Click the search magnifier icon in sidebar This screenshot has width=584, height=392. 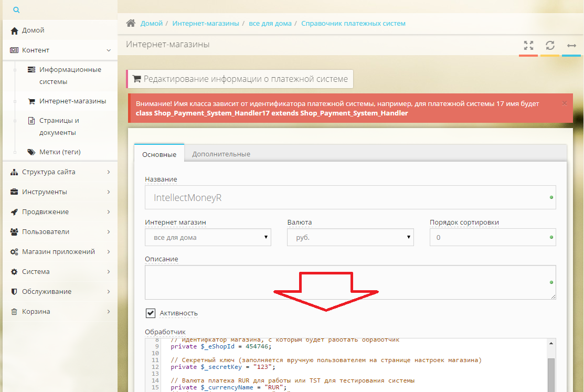point(16,10)
